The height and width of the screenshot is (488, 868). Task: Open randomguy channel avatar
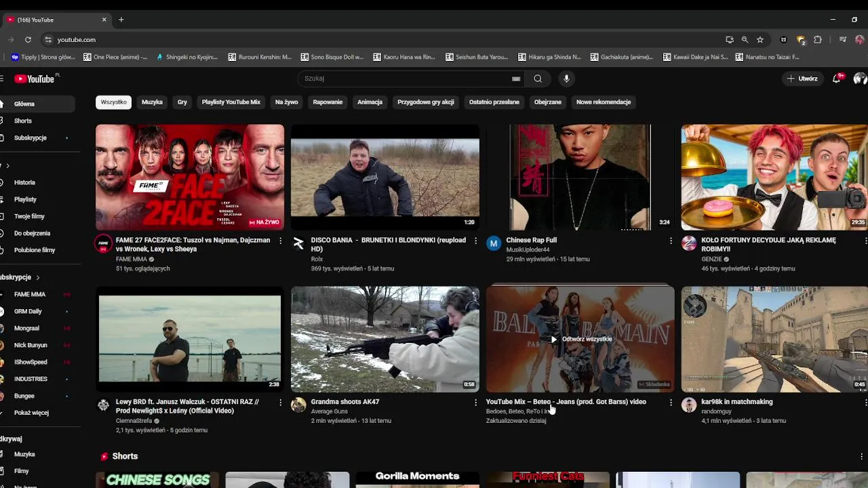click(x=689, y=405)
